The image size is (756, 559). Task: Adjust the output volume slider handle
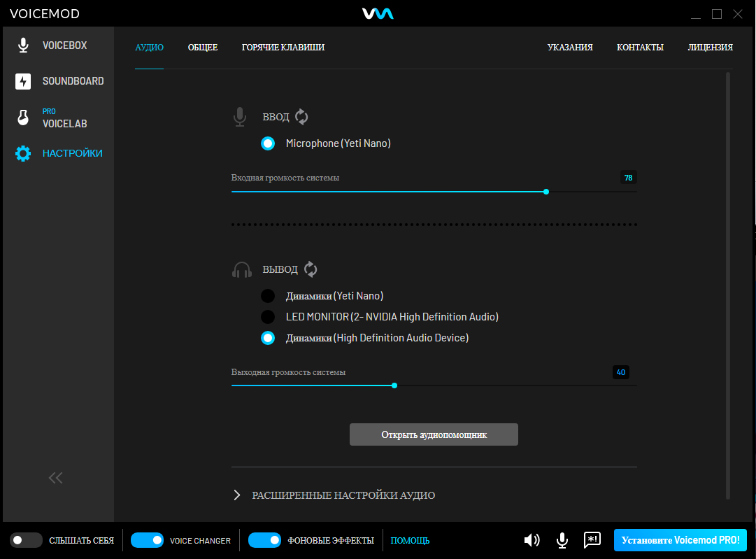[x=394, y=385]
